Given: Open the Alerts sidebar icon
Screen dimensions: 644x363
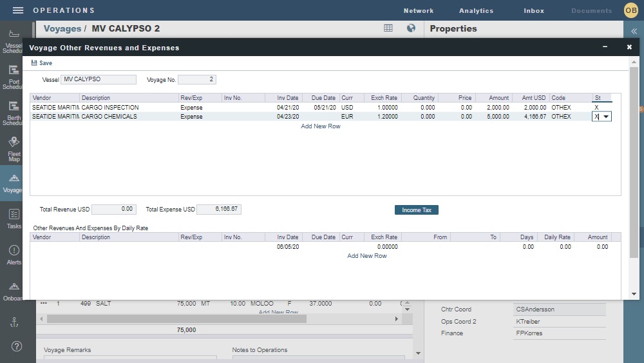Looking at the screenshot, I should pos(14,255).
